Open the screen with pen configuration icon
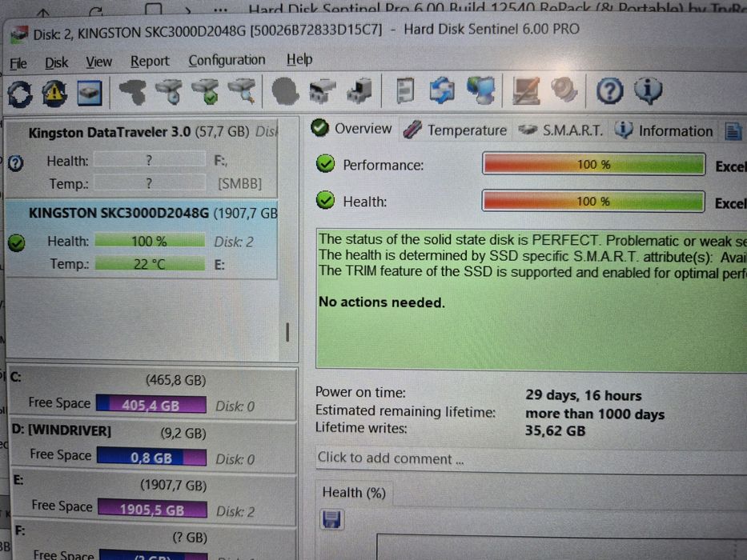747x560 pixels. 526,90
